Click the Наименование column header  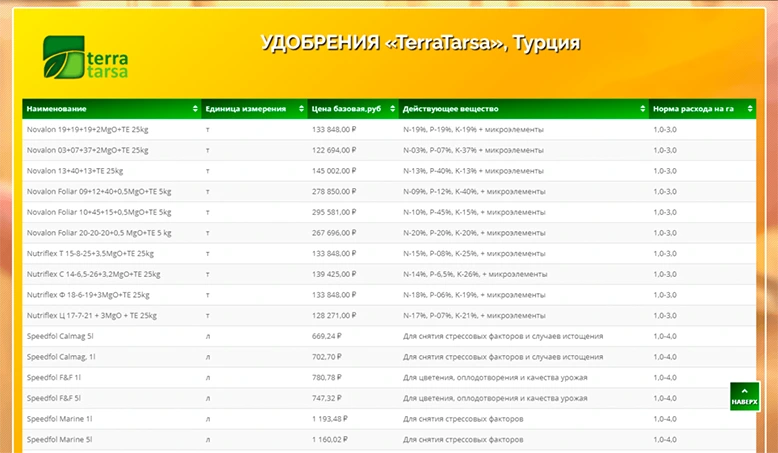(x=112, y=109)
